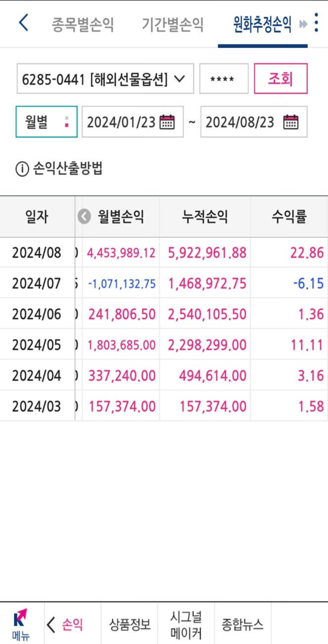Open 시그널 메이커 in the bottom bar
Screen dimensions: 328x644
coord(186,624)
